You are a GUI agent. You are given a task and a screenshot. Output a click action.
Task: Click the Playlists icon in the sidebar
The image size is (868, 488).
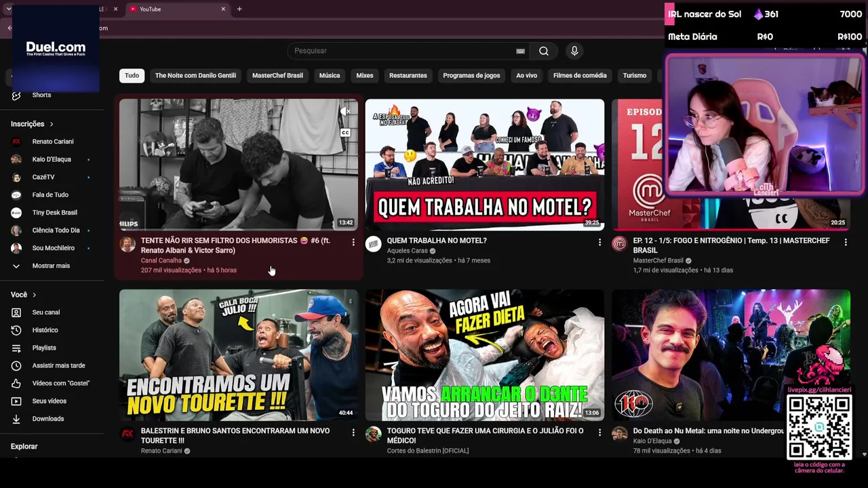click(16, 348)
